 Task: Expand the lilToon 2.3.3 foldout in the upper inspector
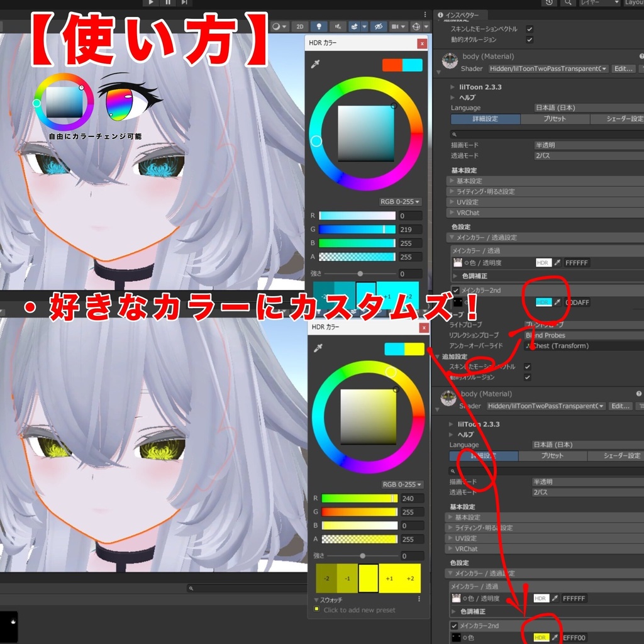pyautogui.click(x=452, y=87)
